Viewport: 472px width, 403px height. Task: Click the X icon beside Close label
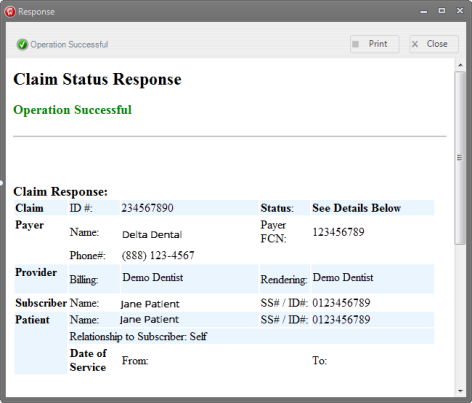415,44
